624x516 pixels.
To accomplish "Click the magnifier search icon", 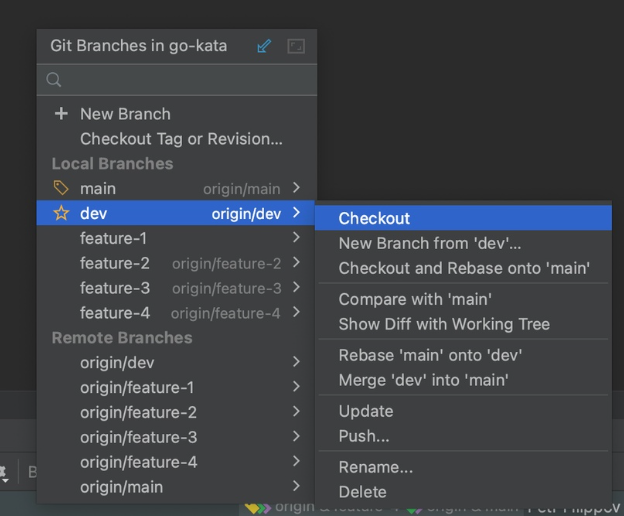I will [x=54, y=80].
